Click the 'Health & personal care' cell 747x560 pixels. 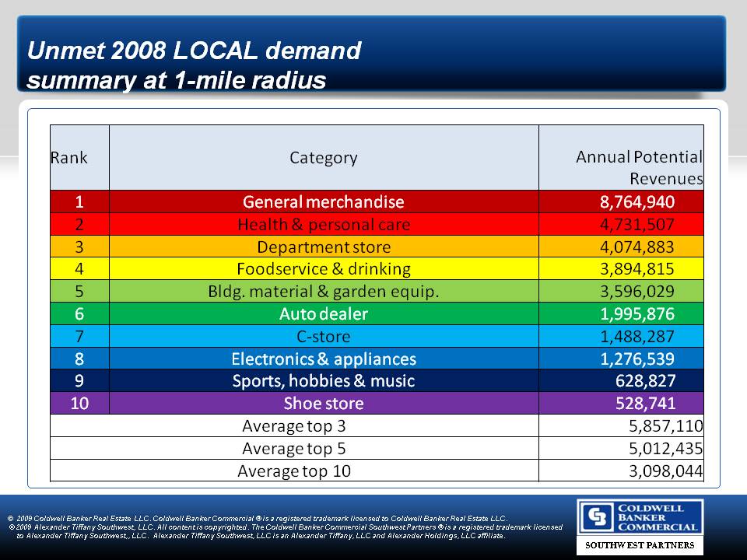pyautogui.click(x=323, y=225)
